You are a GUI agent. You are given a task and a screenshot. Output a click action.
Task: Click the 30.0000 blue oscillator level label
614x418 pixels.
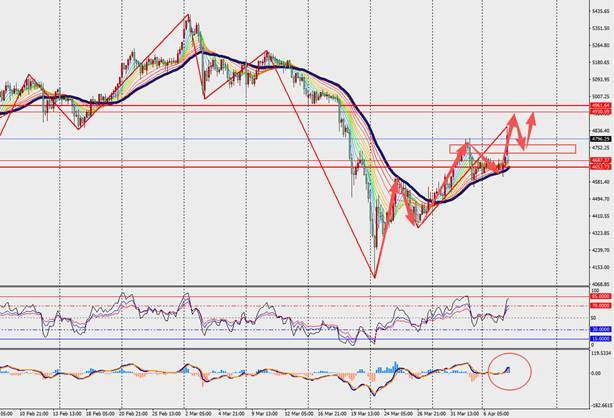pyautogui.click(x=599, y=330)
